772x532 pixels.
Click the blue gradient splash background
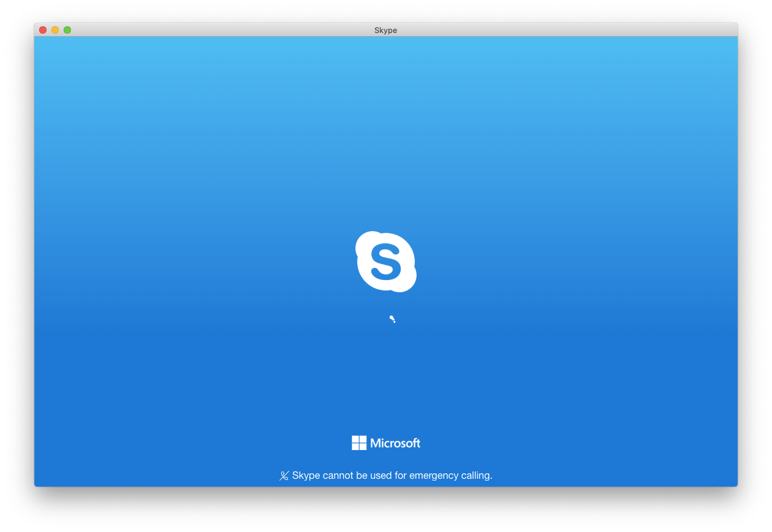(184, 153)
